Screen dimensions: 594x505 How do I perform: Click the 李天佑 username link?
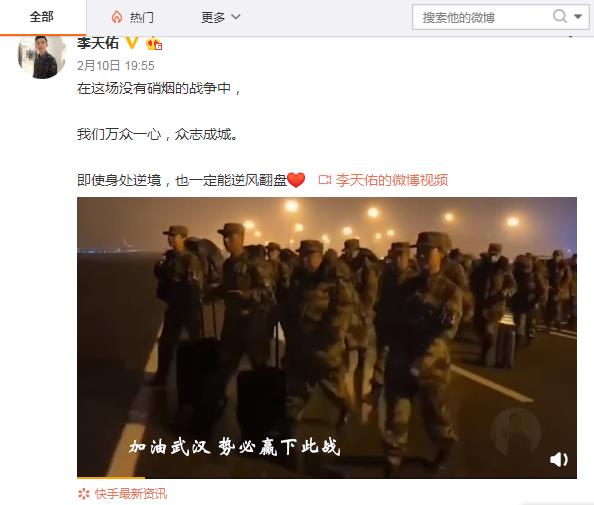pyautogui.click(x=98, y=43)
